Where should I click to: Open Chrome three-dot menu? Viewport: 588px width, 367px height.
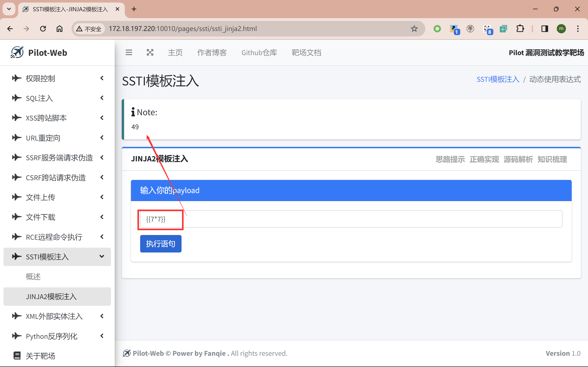tap(578, 29)
